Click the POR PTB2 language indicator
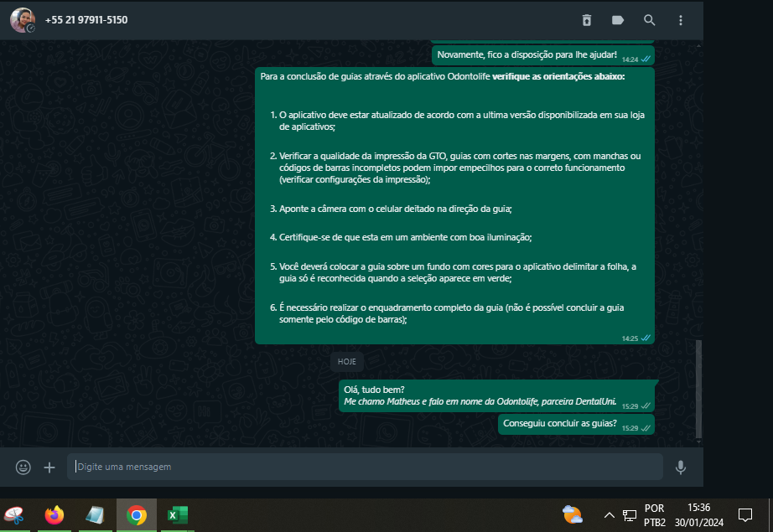The height and width of the screenshot is (532, 773). click(x=655, y=515)
